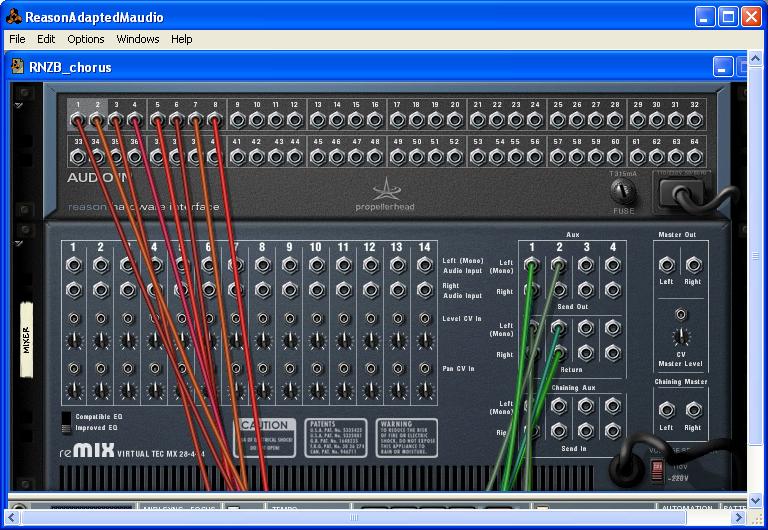Click audio output jack 1 with cable
Screen dimensions: 768x530
pyautogui.click(x=77, y=119)
